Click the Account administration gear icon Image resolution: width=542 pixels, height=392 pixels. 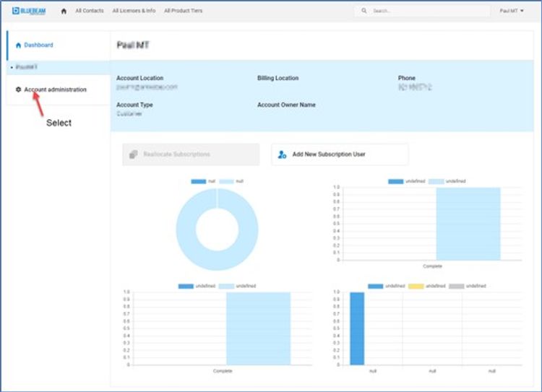18,90
